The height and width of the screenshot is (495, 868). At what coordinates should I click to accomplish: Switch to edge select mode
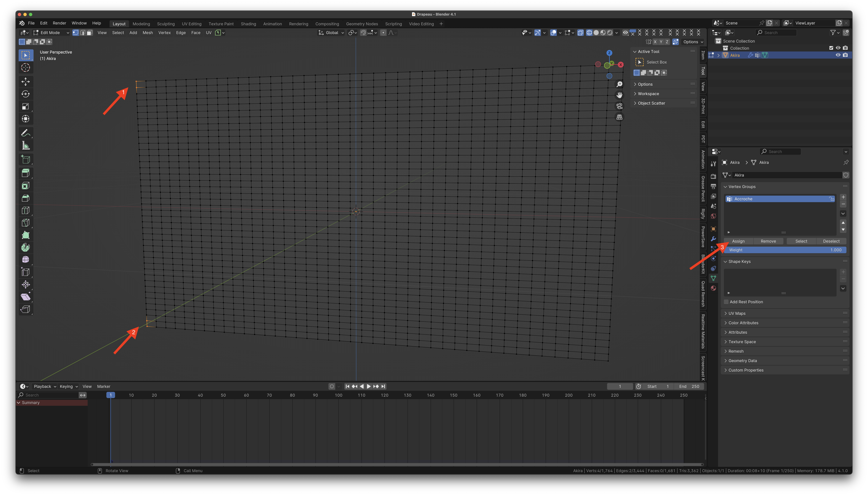point(83,33)
